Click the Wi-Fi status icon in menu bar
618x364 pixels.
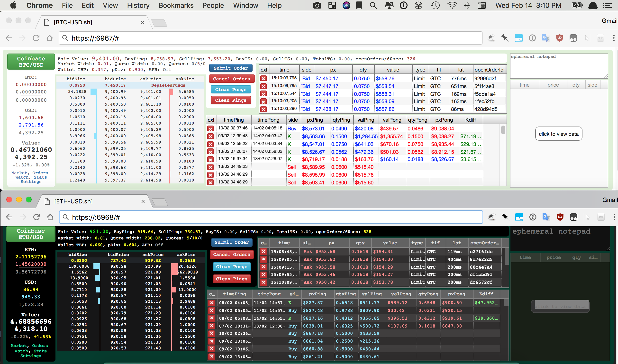click(452, 5)
